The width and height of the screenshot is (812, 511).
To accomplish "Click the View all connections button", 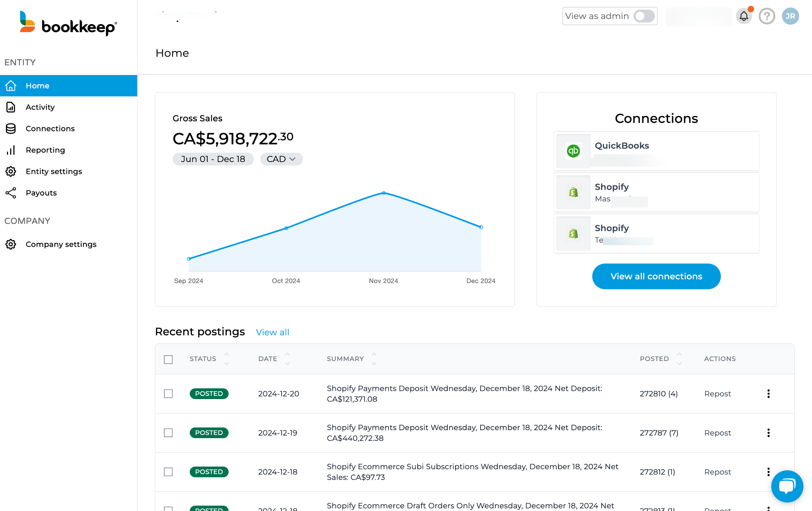I will [x=656, y=276].
